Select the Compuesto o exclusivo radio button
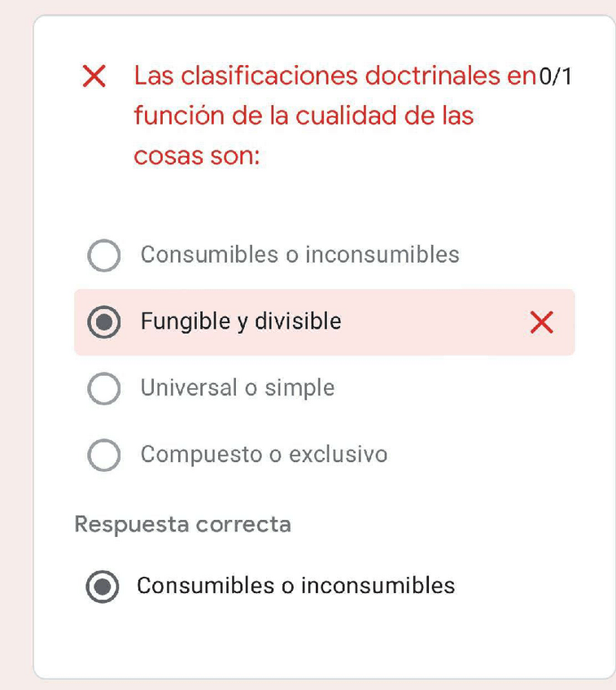Viewport: 616px width, 690px height. coord(103,455)
